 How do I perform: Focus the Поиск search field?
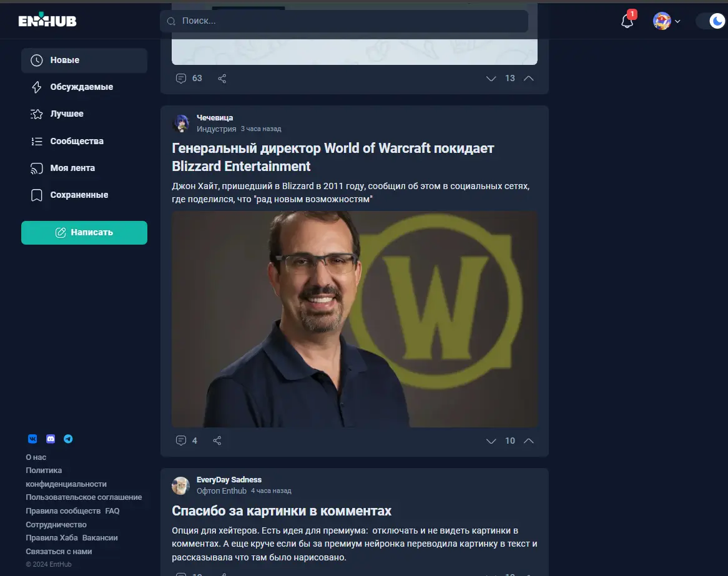point(344,21)
